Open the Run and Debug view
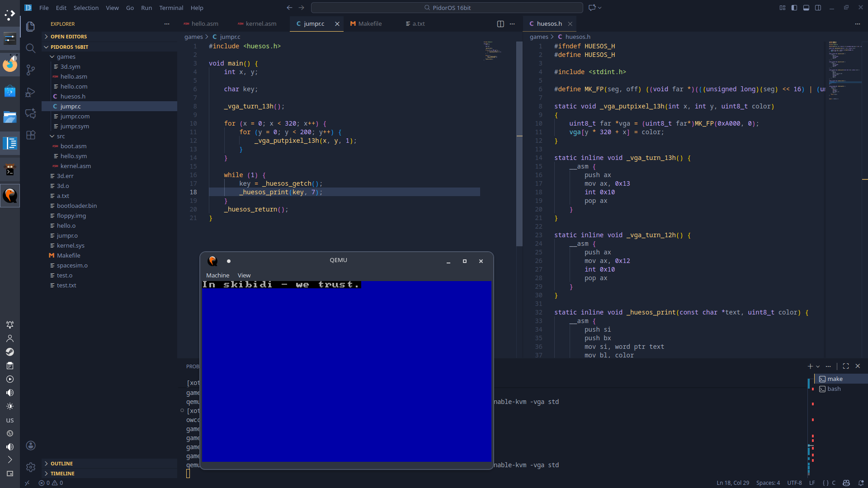Screen dimensions: 868x488 (x=30, y=92)
